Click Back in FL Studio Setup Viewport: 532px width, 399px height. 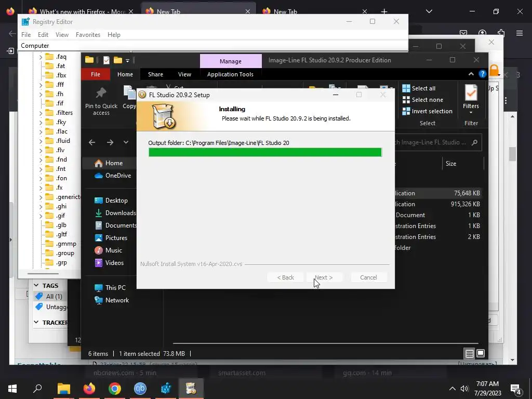(x=285, y=277)
